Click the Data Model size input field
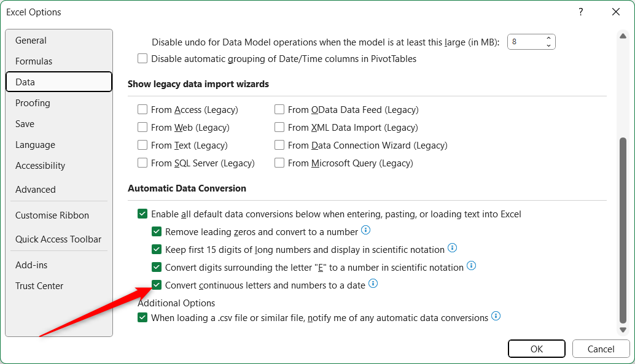 (526, 42)
